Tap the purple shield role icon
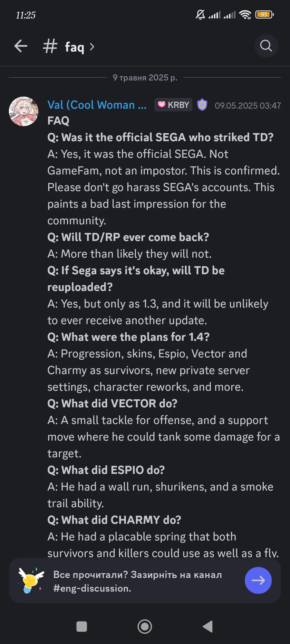 point(202,105)
